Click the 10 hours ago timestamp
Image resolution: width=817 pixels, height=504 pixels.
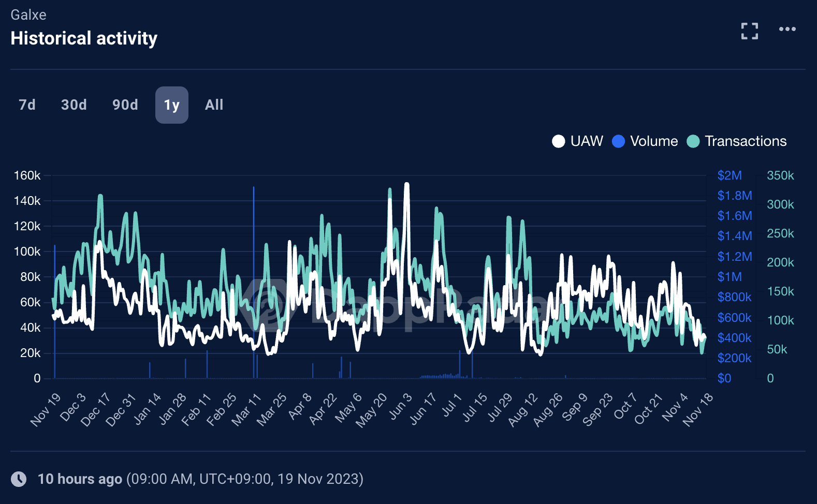[80, 479]
